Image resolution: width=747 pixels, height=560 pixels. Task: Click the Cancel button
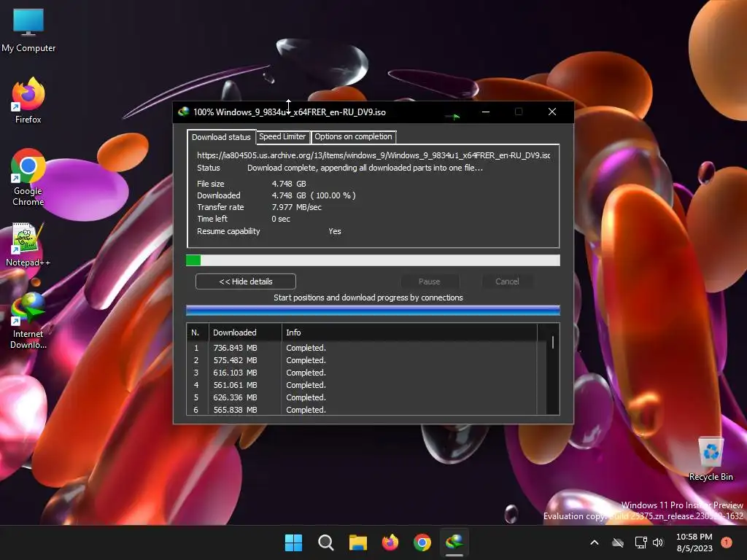pyautogui.click(x=508, y=281)
